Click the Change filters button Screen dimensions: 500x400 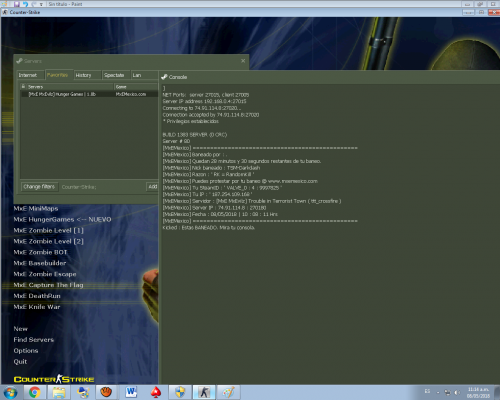pos(39,187)
